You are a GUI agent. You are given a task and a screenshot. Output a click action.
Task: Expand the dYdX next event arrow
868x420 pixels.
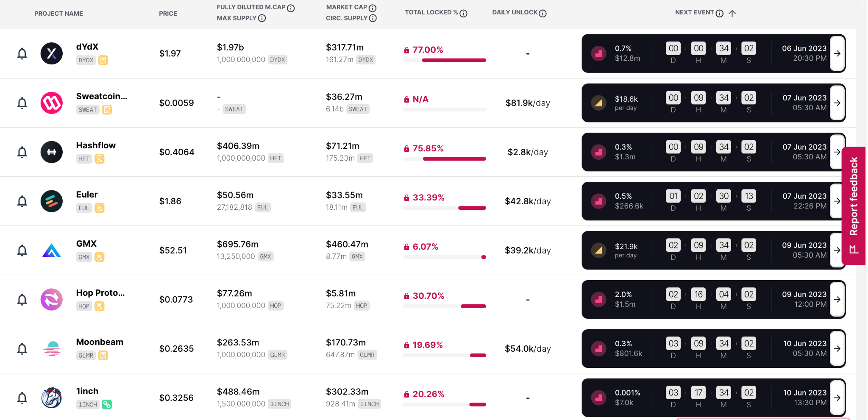tap(837, 53)
